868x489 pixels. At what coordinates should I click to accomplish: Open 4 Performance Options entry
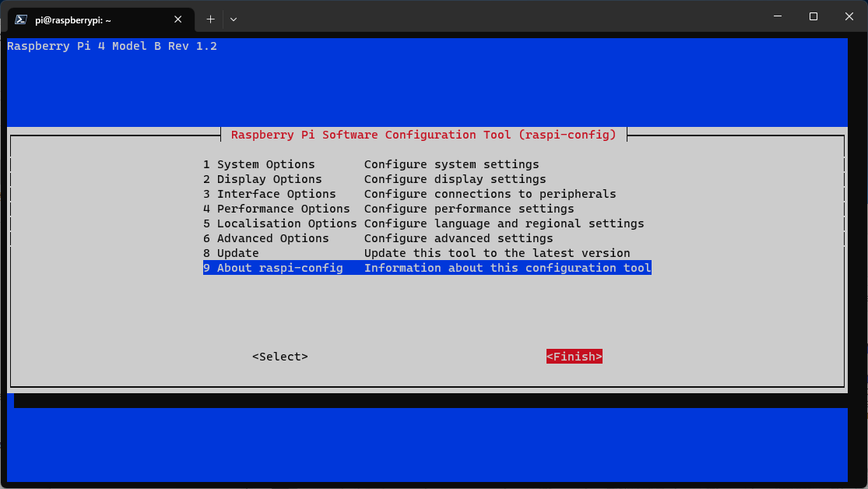(x=427, y=209)
